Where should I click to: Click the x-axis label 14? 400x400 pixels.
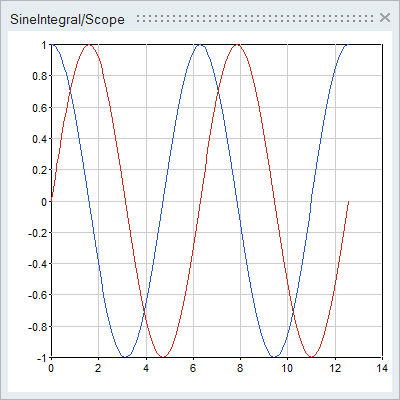[382, 368]
